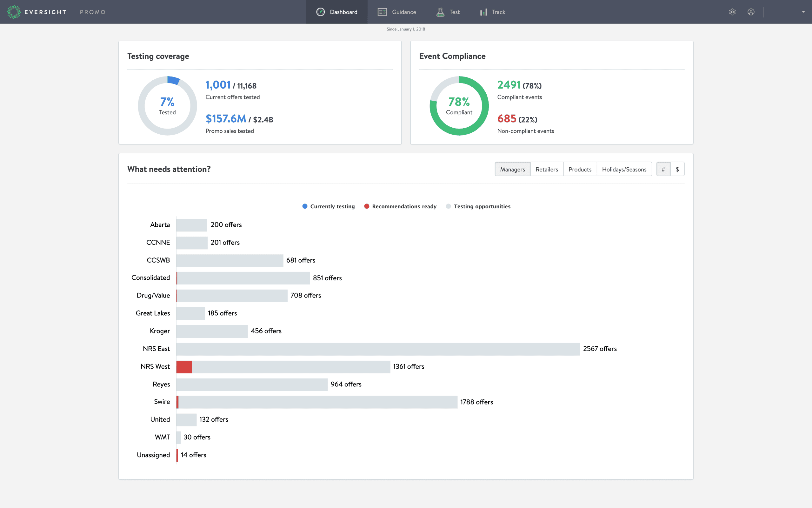Image resolution: width=812 pixels, height=508 pixels.
Task: Click the '14 offers' value
Action: pos(193,455)
